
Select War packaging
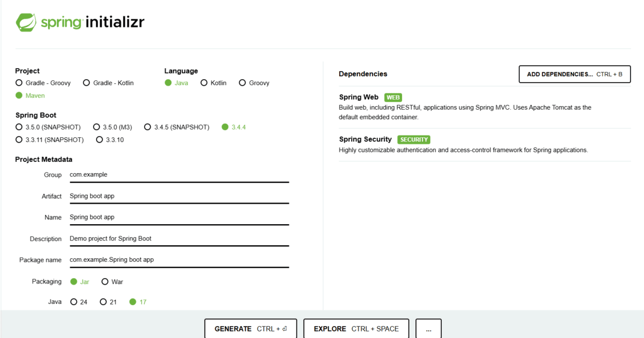click(112, 282)
